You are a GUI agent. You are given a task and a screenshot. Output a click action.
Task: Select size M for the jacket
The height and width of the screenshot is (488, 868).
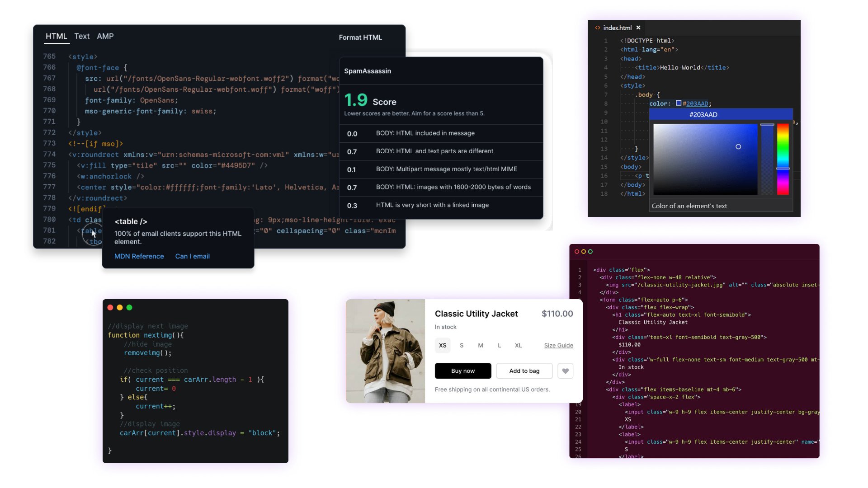pos(481,345)
